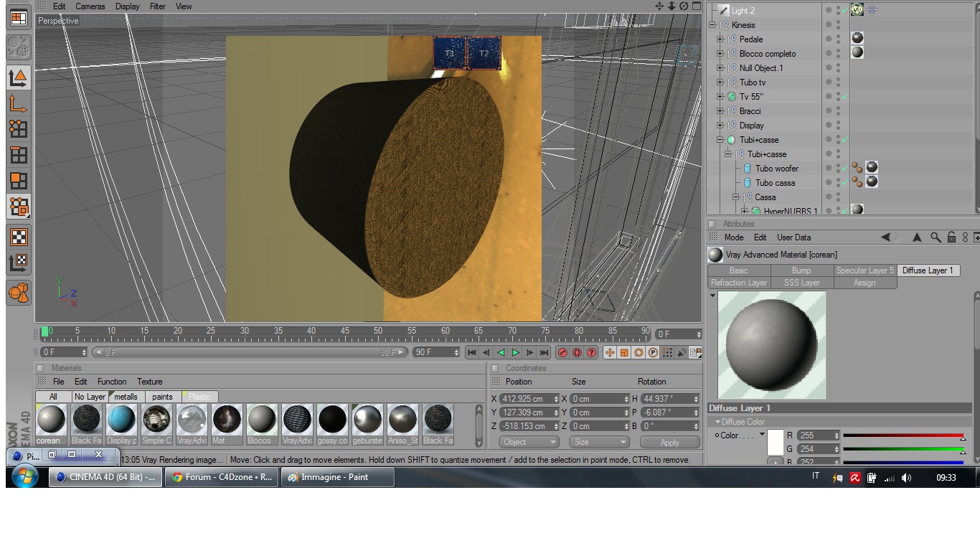Select the Points mode tool

coord(19,129)
